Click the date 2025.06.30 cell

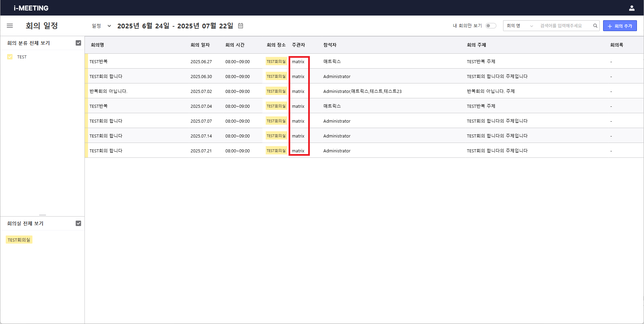click(201, 76)
